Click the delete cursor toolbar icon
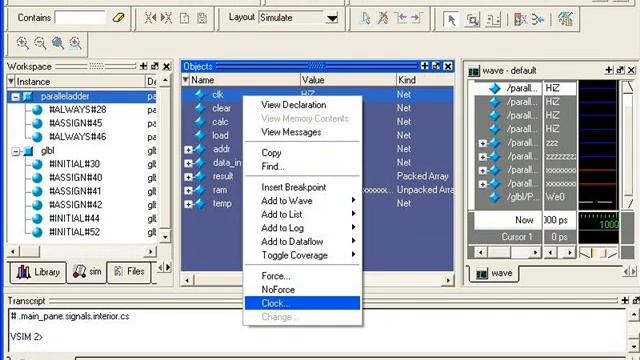The image size is (640, 360). [383, 18]
